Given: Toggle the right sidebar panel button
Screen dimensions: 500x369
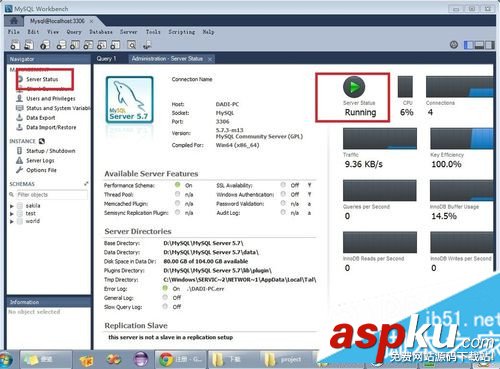Looking at the screenshot, I should 489,45.
